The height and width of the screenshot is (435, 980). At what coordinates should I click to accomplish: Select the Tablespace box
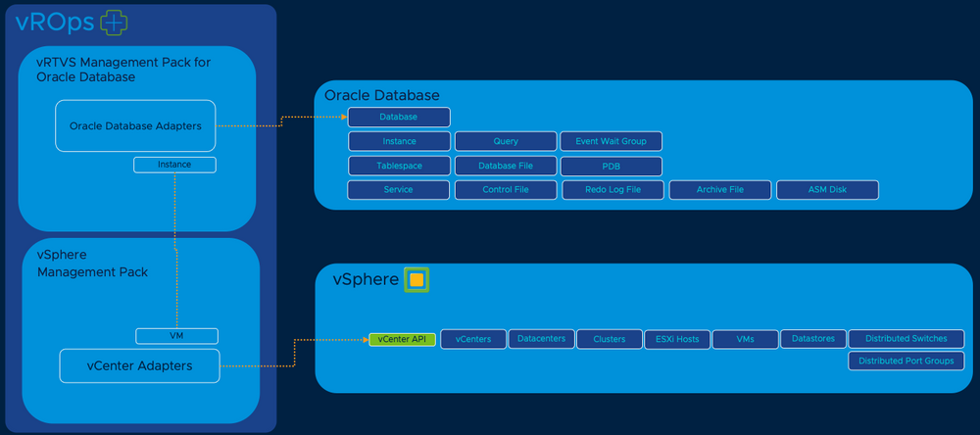pyautogui.click(x=399, y=166)
